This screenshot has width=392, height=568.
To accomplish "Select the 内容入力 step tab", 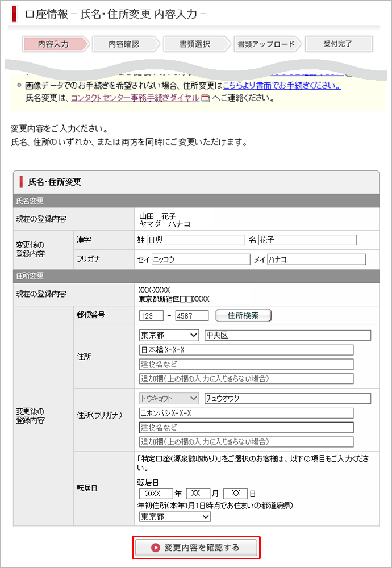I will [x=54, y=44].
